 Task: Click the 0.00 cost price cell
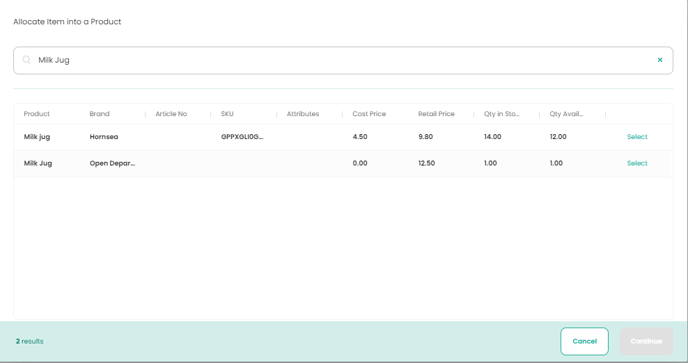coord(360,163)
